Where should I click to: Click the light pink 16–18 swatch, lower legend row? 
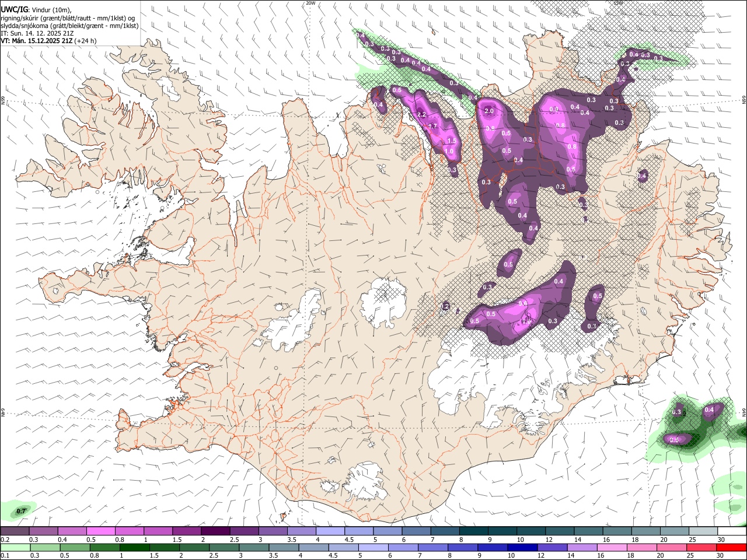[612, 548]
